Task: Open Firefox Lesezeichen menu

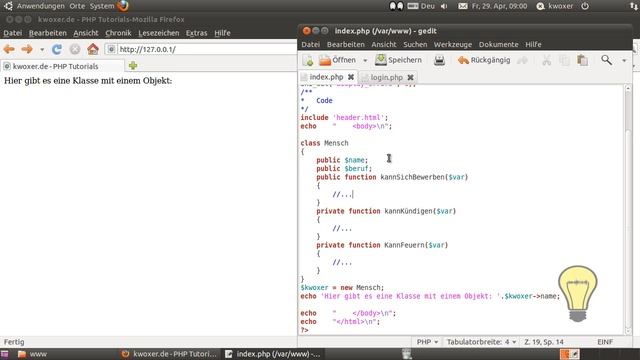Action: pyautogui.click(x=158, y=33)
